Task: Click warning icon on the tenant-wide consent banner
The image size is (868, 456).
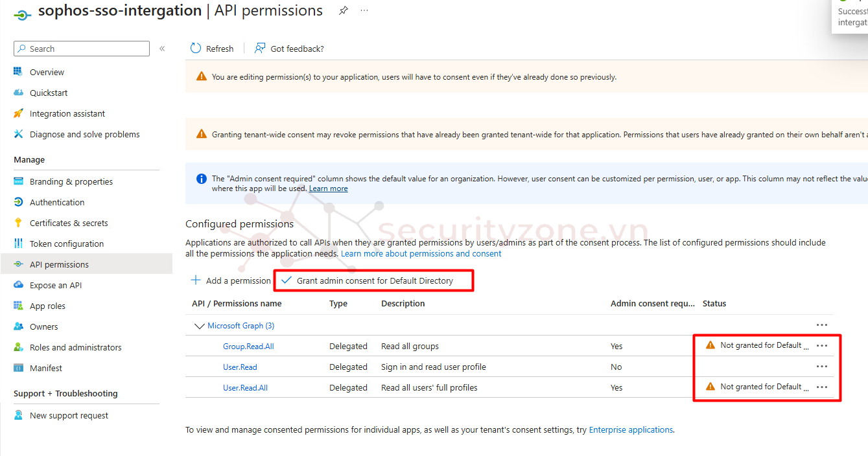Action: 202,135
